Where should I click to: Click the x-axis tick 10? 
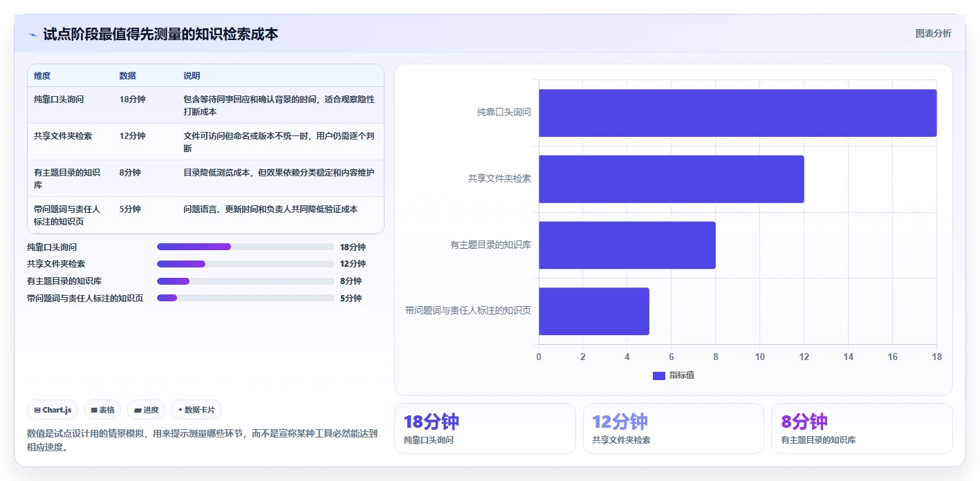pos(760,357)
